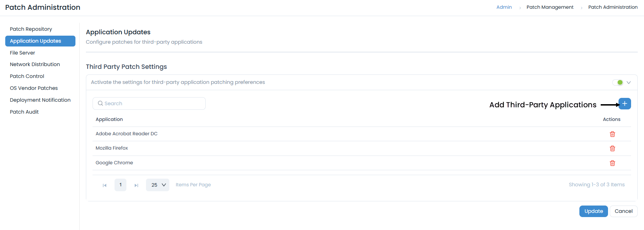This screenshot has height=230, width=644.
Task: Switch the third-party settings activation toggle
Action: [618, 82]
